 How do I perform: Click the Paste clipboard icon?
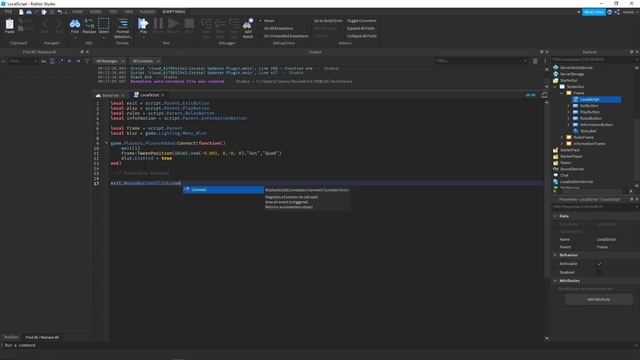9,24
